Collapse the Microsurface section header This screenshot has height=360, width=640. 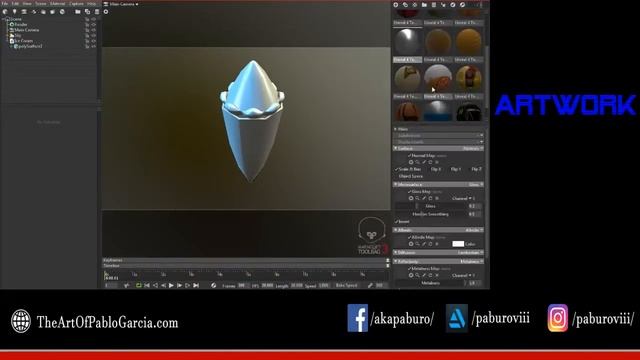point(439,184)
